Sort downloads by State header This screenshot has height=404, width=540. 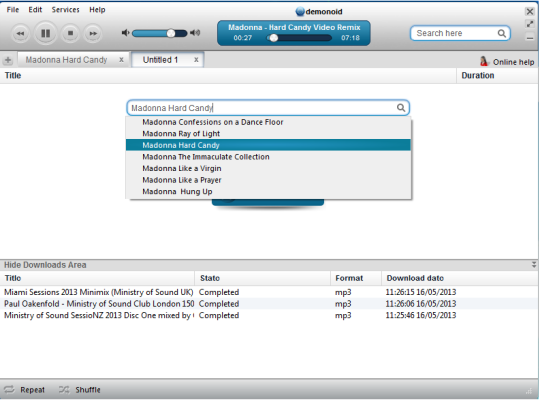coord(263,278)
